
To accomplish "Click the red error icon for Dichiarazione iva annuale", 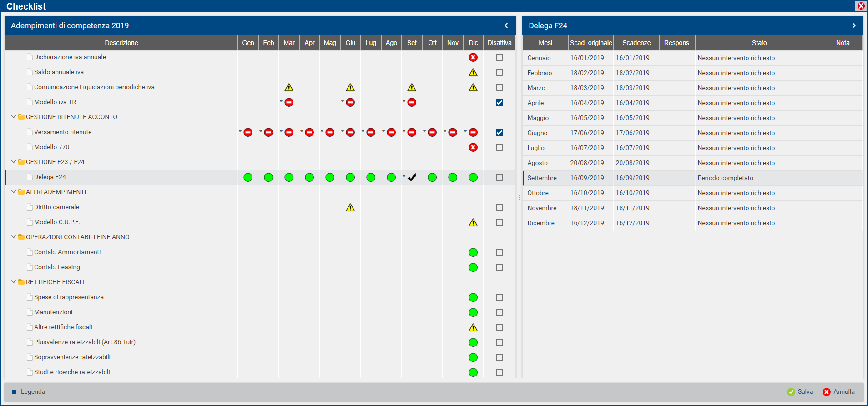I will (473, 57).
